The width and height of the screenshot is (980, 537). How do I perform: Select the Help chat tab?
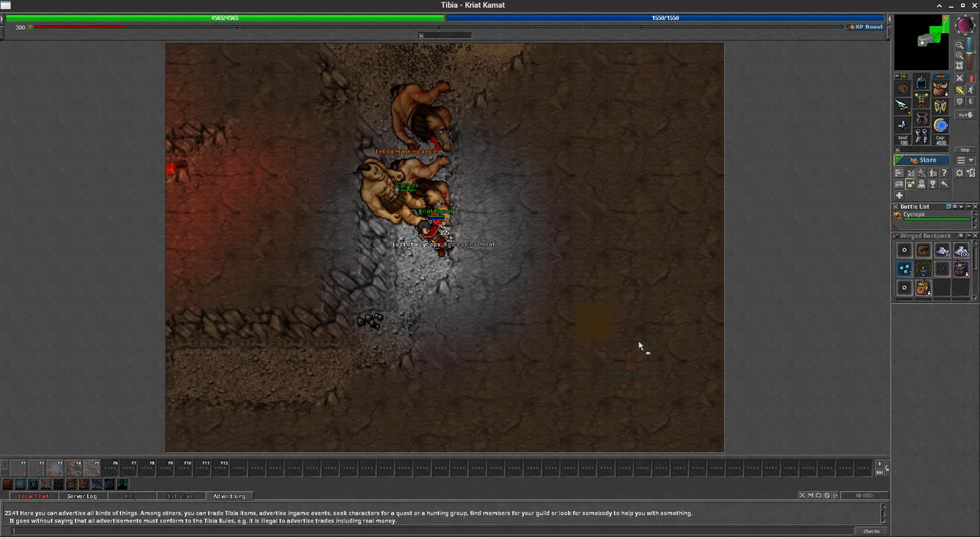[x=131, y=496]
